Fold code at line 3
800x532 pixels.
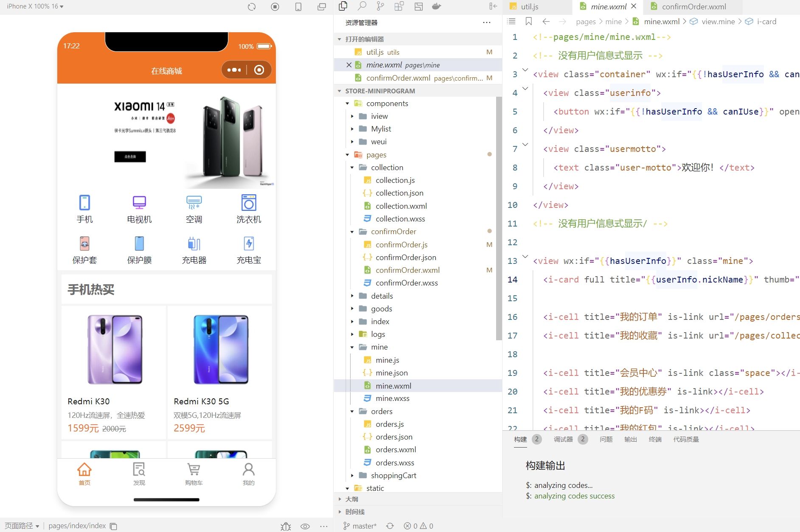tap(525, 70)
